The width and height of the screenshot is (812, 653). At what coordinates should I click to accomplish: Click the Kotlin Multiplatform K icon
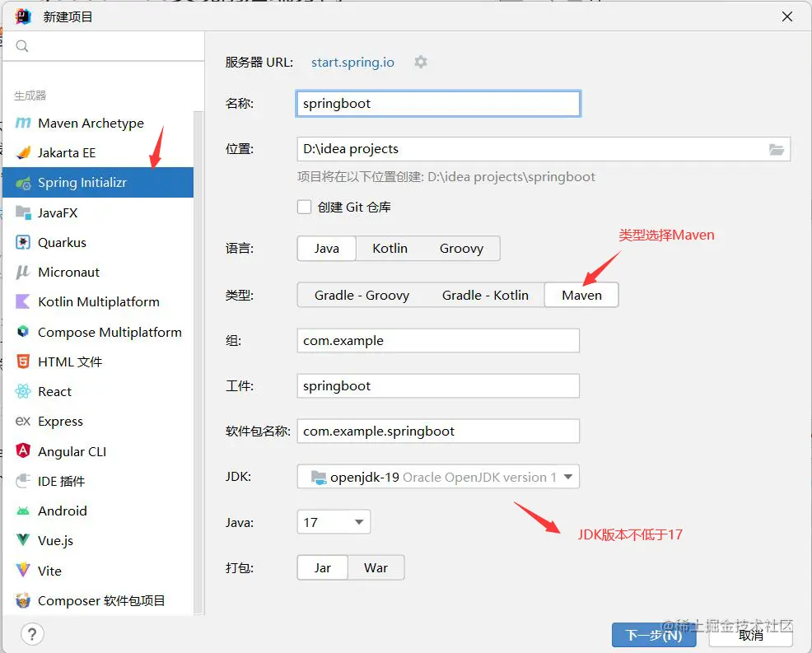[x=23, y=302]
